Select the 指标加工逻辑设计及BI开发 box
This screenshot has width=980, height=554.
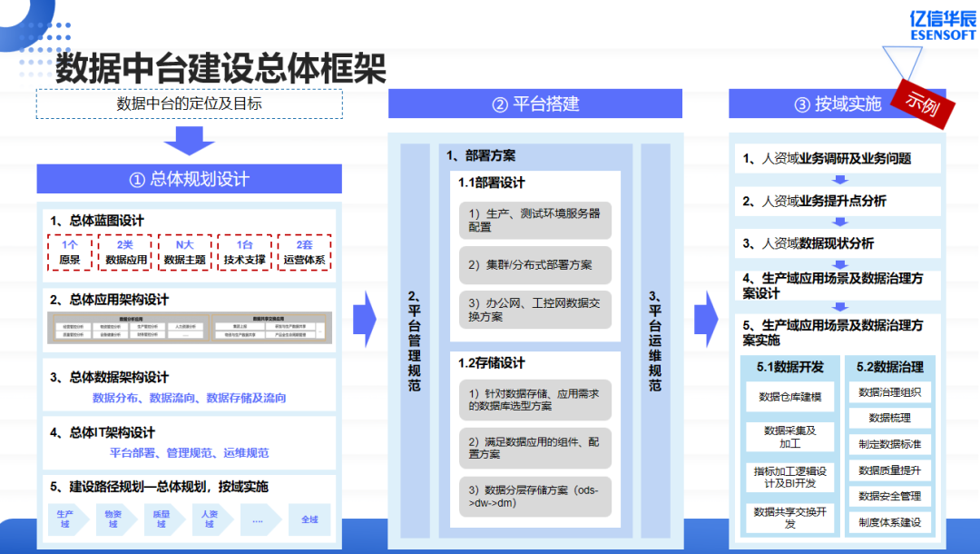tap(790, 477)
